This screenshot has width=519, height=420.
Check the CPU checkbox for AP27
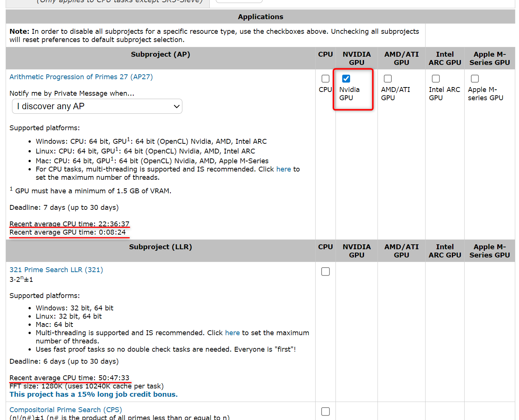pyautogui.click(x=325, y=78)
